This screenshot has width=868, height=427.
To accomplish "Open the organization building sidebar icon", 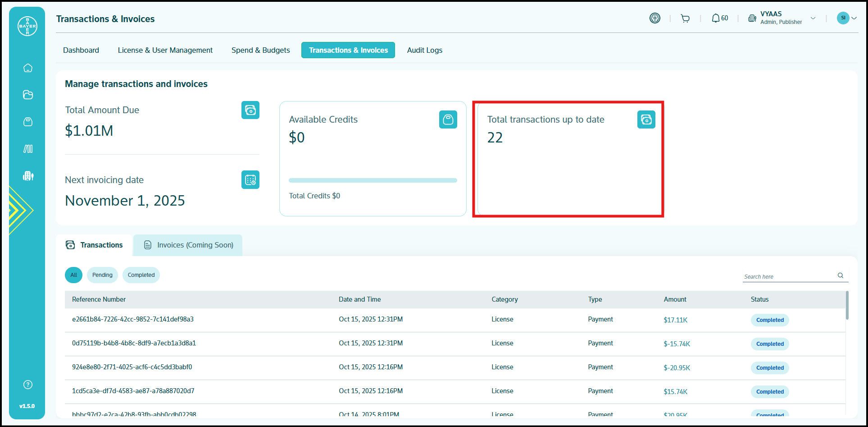I will coord(28,176).
